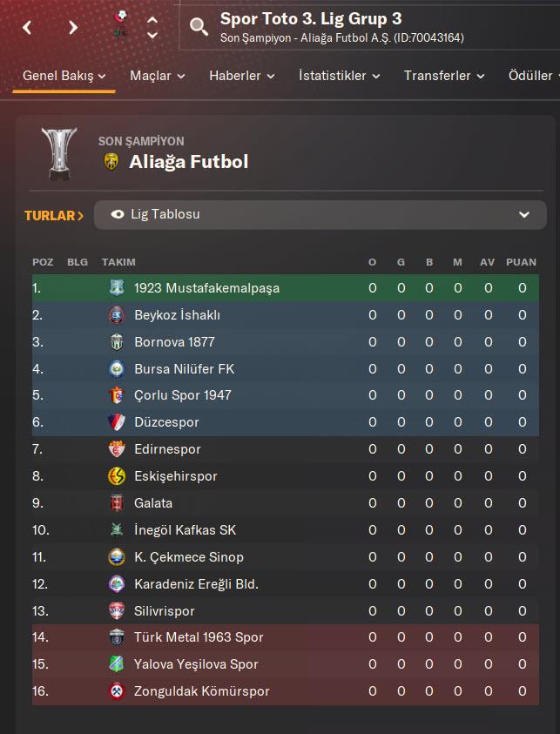The image size is (560, 734).
Task: Open the Bursa Nilüfer FK team page
Action: pos(184,369)
